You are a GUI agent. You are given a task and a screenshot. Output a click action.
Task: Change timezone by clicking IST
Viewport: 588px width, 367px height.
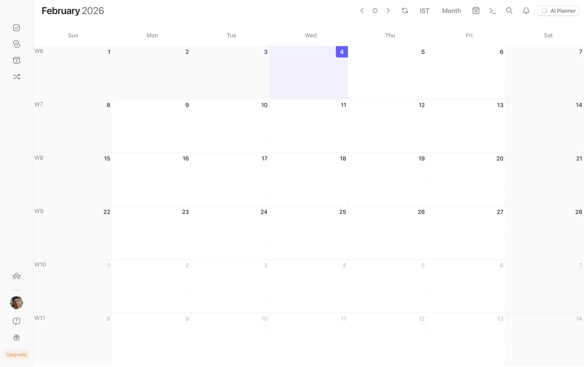point(424,11)
